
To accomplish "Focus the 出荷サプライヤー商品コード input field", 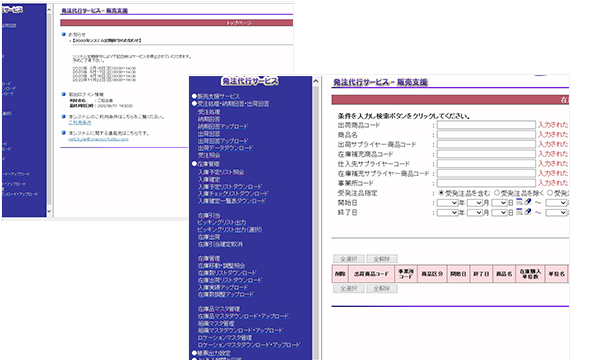I will pyautogui.click(x=486, y=144).
